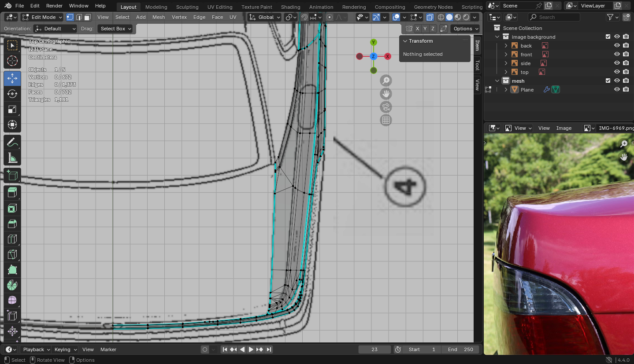Hide the back image in outliner
The width and height of the screenshot is (634, 364).
coord(617,46)
